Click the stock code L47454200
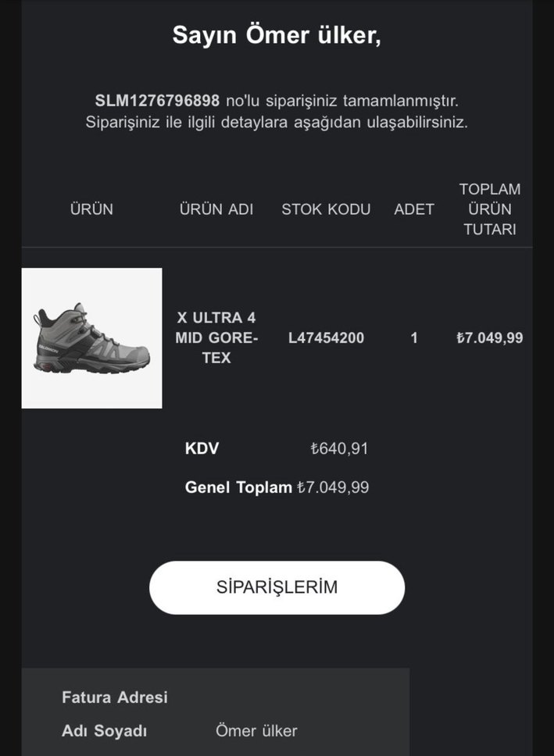Viewport: 554px width, 756px height. pyautogui.click(x=326, y=338)
